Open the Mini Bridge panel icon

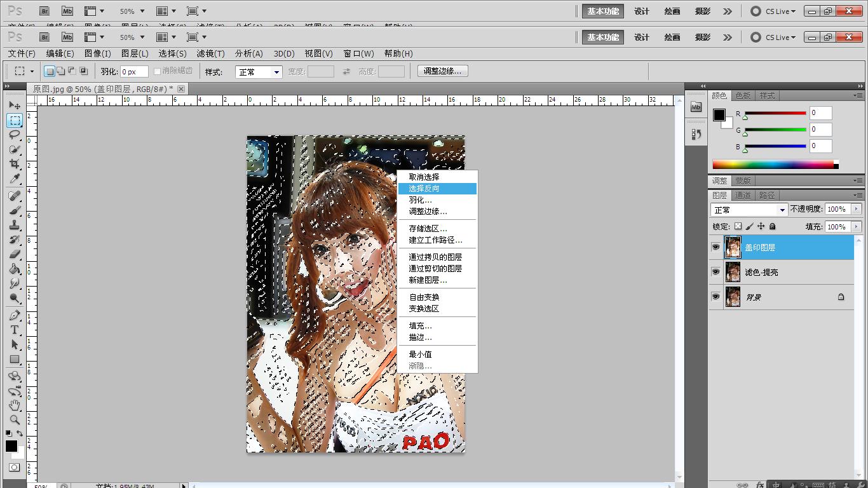click(696, 107)
